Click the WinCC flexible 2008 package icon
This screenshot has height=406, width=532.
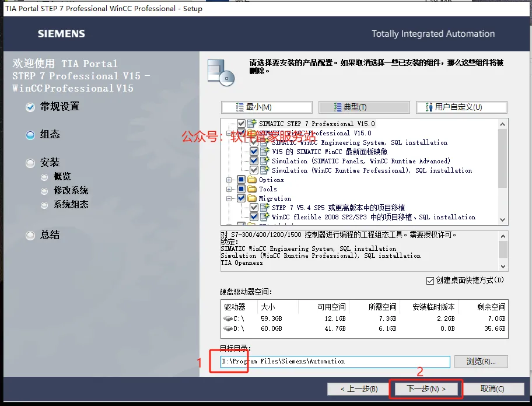click(x=265, y=216)
